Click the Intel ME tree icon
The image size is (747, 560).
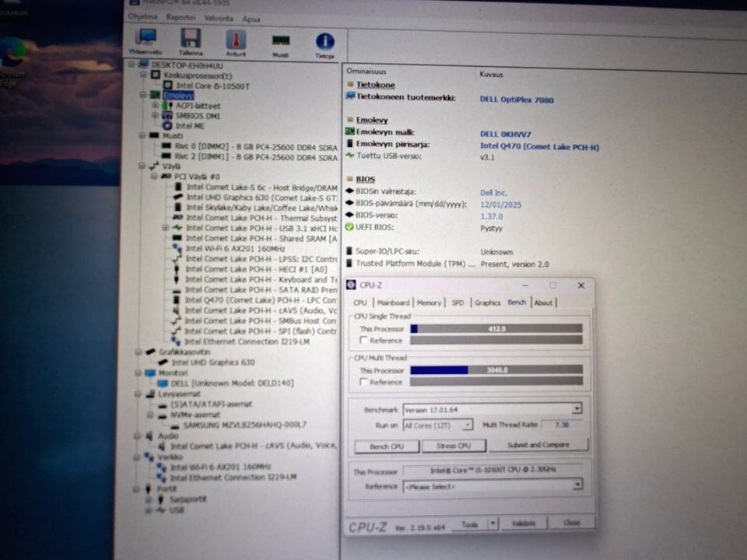pyautogui.click(x=167, y=126)
